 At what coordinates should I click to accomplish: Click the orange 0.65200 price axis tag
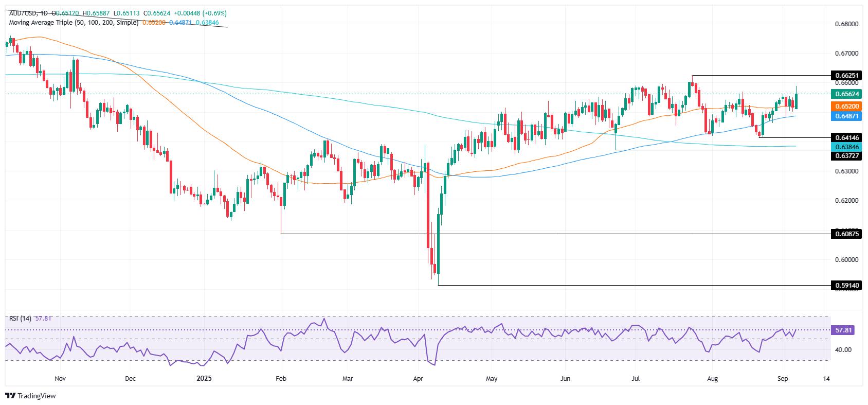(x=845, y=107)
